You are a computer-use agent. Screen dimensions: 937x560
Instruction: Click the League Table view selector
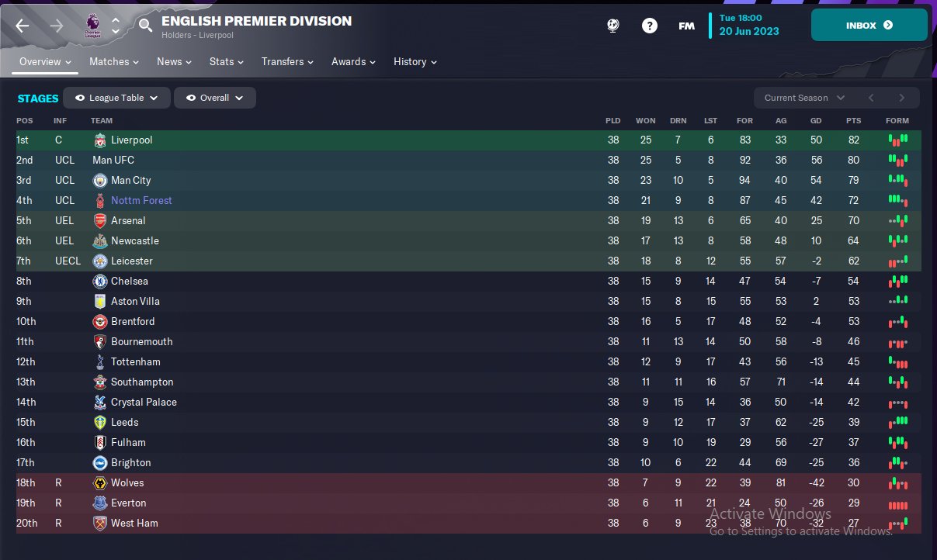(116, 98)
